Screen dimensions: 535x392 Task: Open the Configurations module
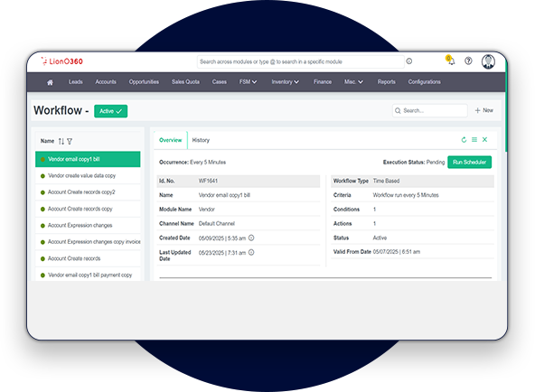[424, 82]
